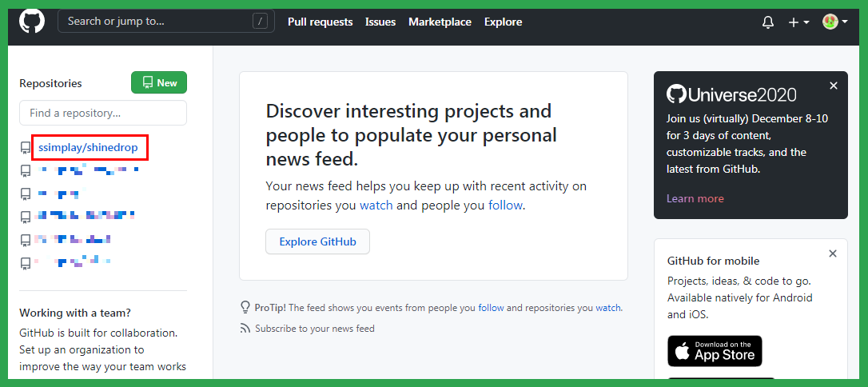The height and width of the screenshot is (387, 868).
Task: Open Pull requests page
Action: pos(320,22)
